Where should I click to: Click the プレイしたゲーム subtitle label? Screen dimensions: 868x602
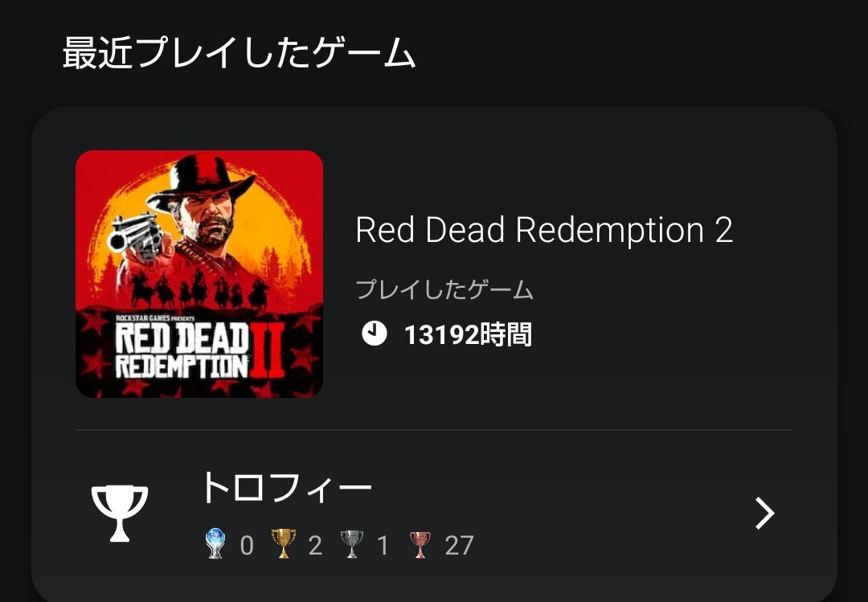tap(444, 289)
